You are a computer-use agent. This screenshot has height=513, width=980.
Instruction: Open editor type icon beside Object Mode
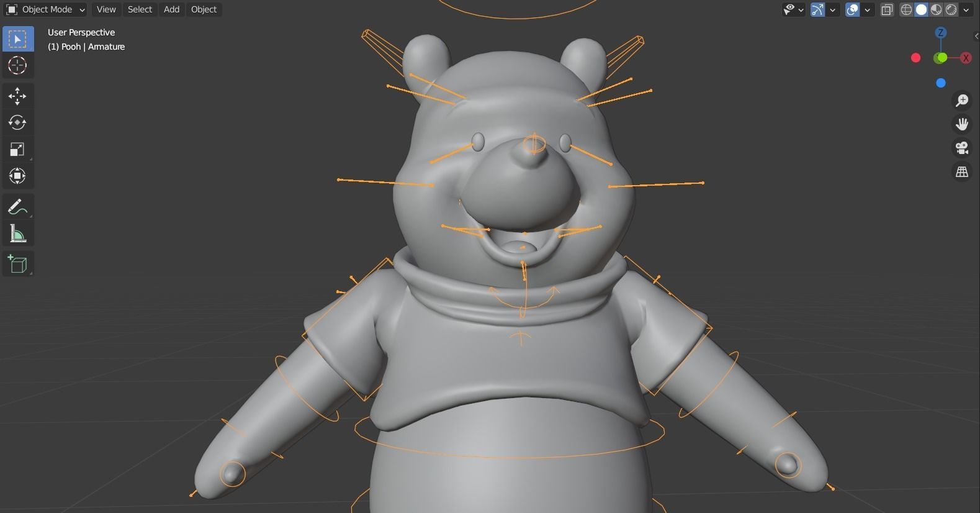12,9
